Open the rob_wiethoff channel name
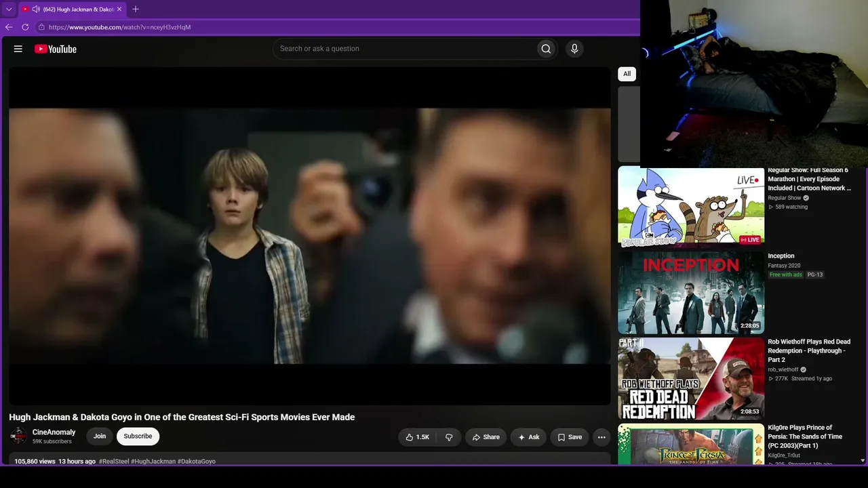The width and height of the screenshot is (868, 488). click(x=783, y=369)
